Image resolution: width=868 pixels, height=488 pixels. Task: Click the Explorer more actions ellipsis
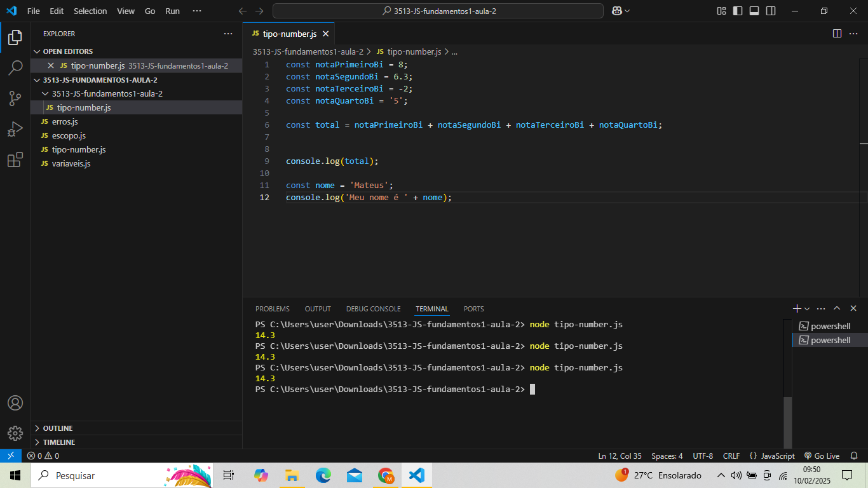tap(228, 34)
